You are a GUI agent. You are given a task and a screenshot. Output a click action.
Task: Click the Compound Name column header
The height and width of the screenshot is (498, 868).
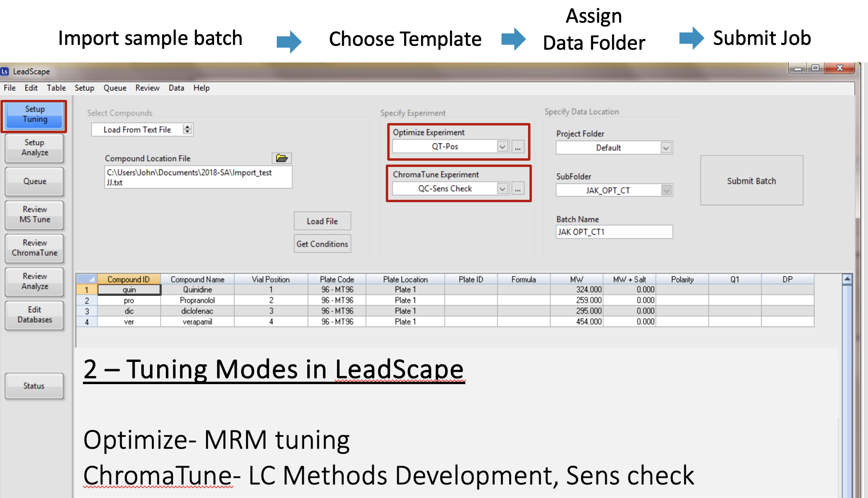coord(197,279)
